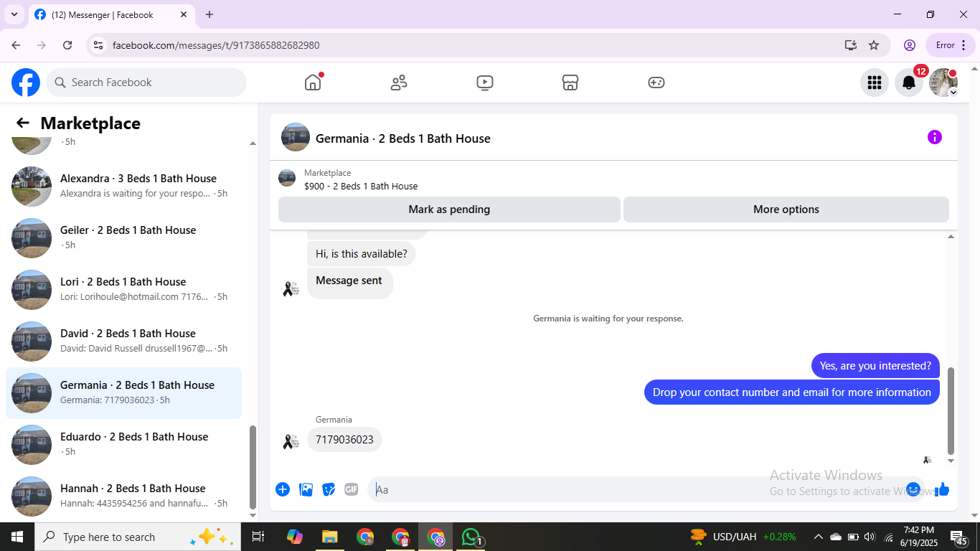980x551 pixels.
Task: Open the Windows Start menu
Action: (x=17, y=537)
